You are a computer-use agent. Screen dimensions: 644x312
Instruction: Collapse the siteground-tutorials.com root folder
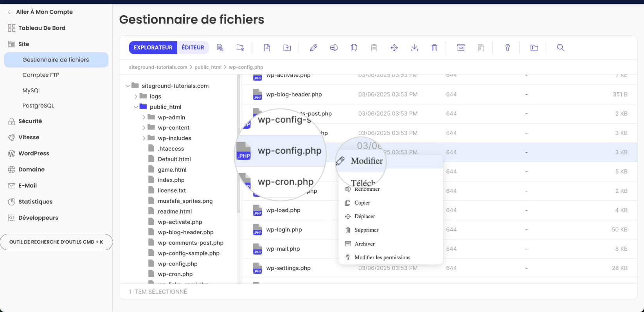tap(128, 86)
